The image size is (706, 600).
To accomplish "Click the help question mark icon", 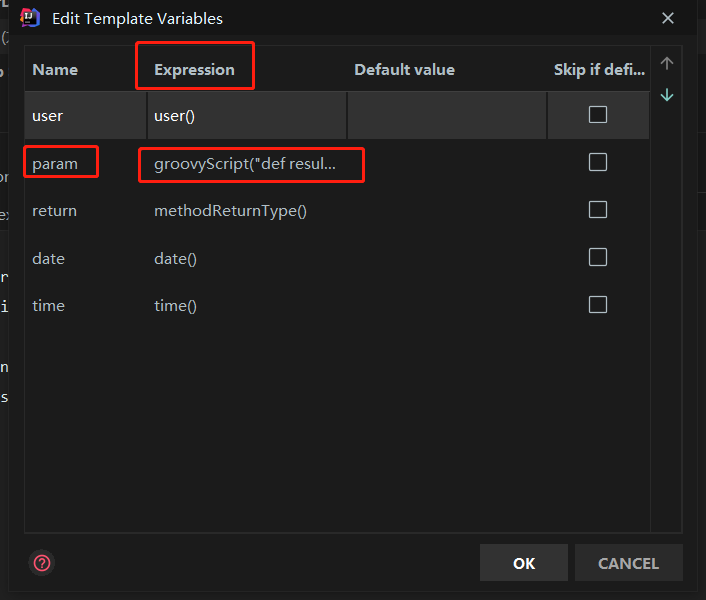I will click(42, 563).
